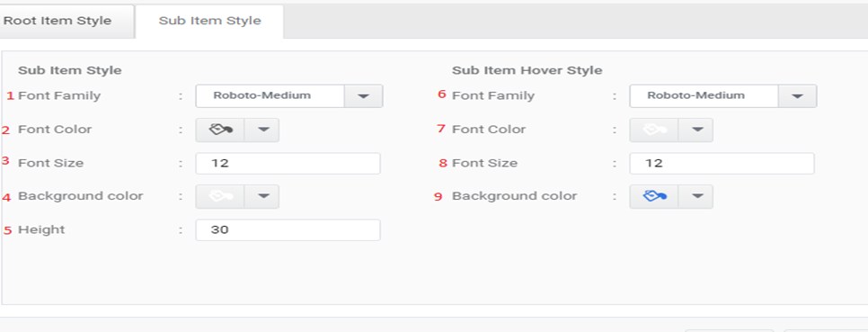868x332 pixels.
Task: Click Hover Style Font Color paint bucket icon
Action: [654, 130]
